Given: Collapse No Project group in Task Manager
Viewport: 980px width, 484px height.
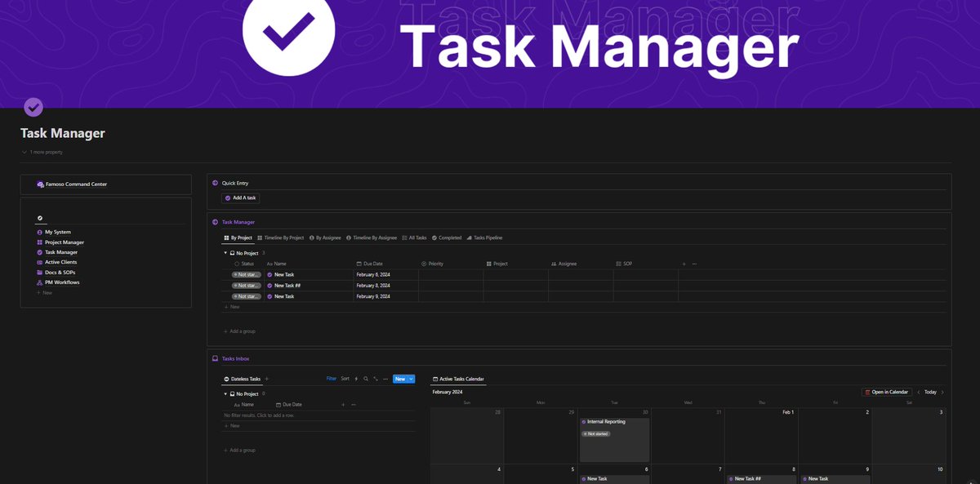Looking at the screenshot, I should pos(225,253).
